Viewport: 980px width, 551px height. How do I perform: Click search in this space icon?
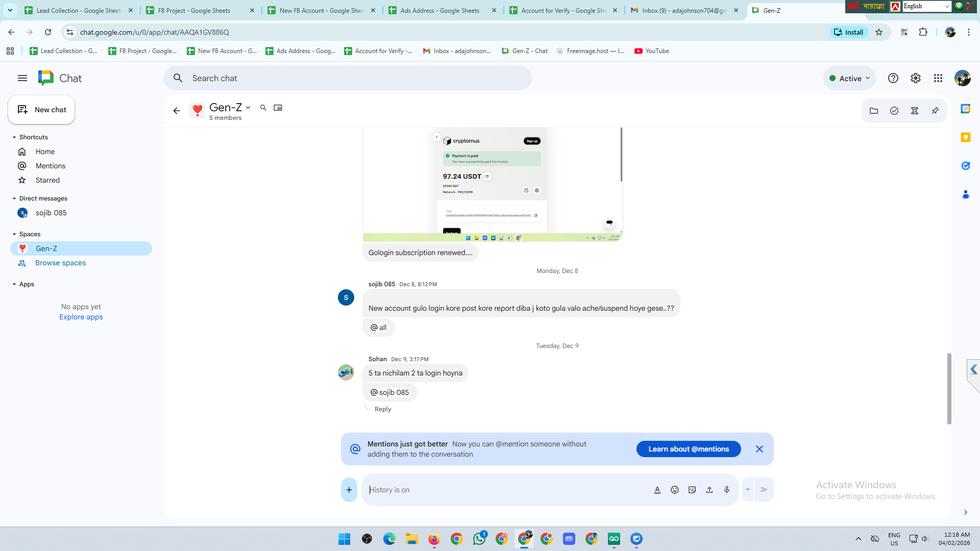pyautogui.click(x=263, y=108)
